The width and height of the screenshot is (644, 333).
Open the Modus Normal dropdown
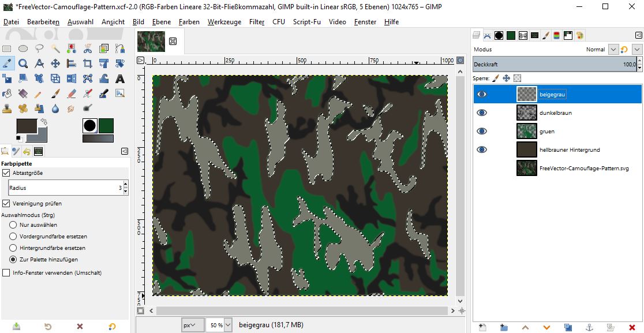pyautogui.click(x=613, y=50)
